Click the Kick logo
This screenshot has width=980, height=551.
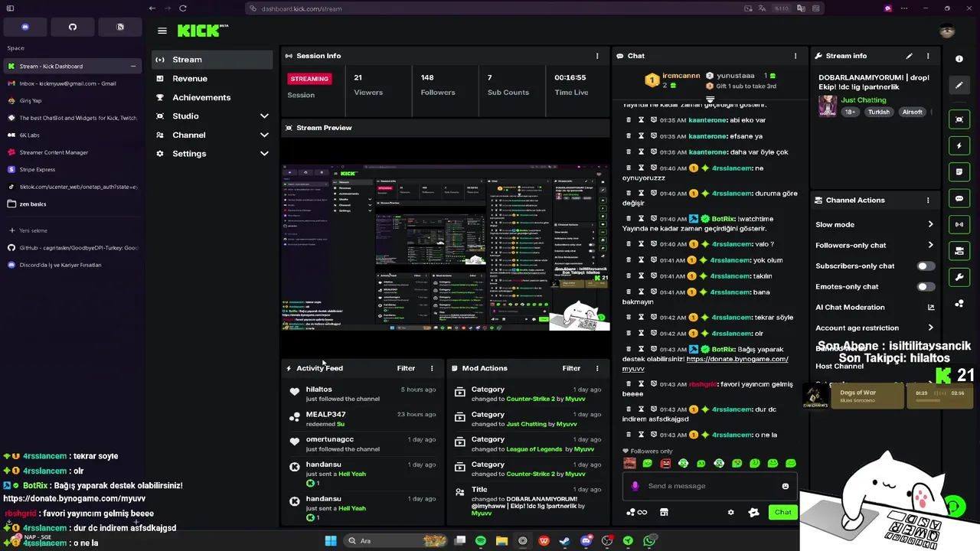click(203, 31)
